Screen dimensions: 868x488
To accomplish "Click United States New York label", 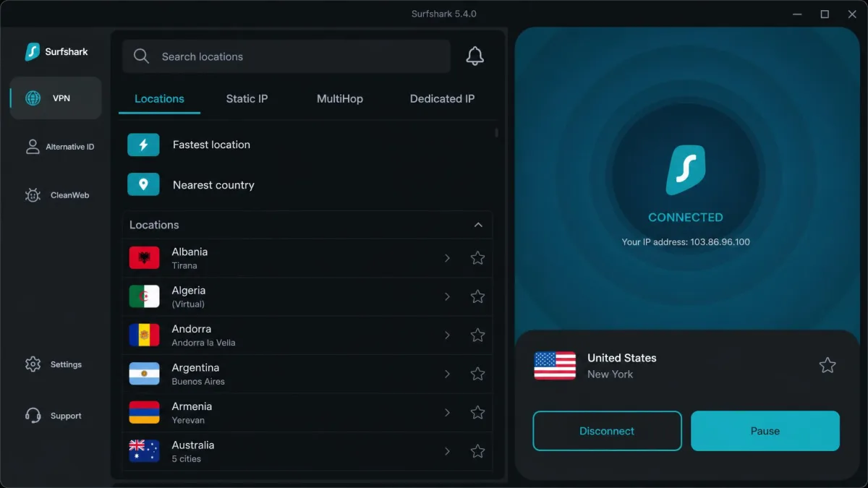I will (x=622, y=366).
